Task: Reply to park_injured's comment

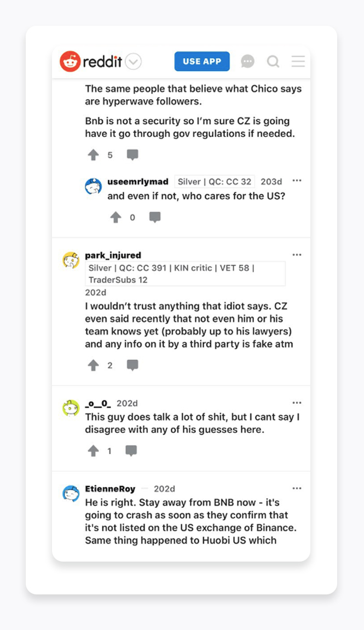Action: coord(132,365)
